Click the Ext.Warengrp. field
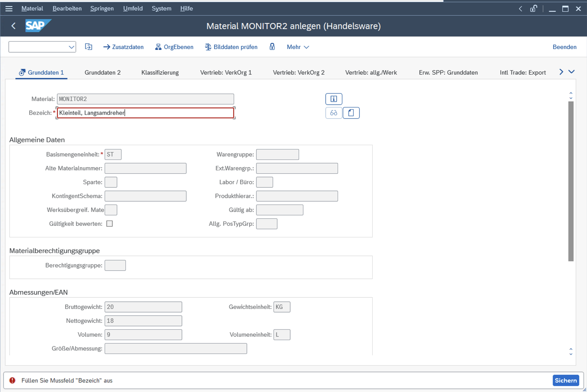Image resolution: width=587 pixels, height=392 pixels. (297, 168)
